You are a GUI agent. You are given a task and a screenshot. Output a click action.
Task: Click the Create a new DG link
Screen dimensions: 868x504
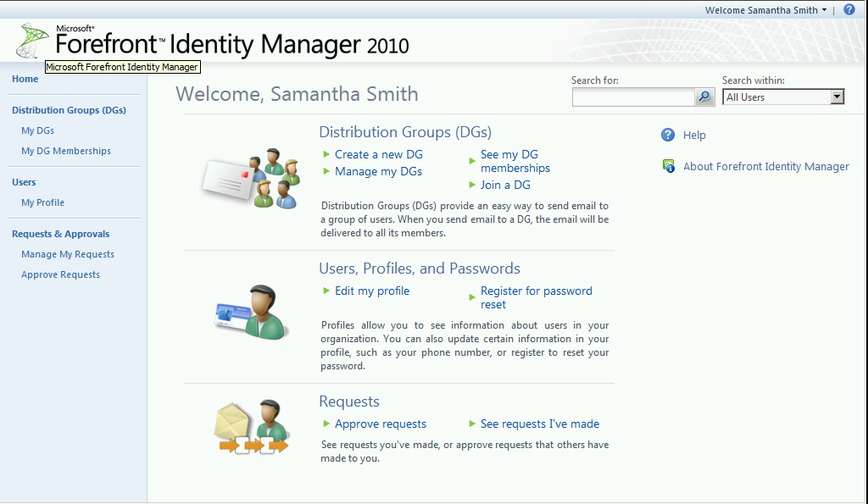pyautogui.click(x=379, y=154)
